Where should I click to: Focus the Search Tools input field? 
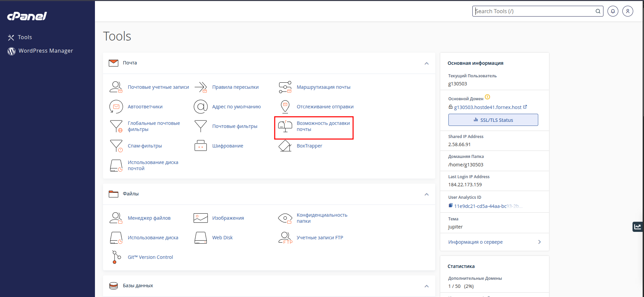pyautogui.click(x=534, y=11)
